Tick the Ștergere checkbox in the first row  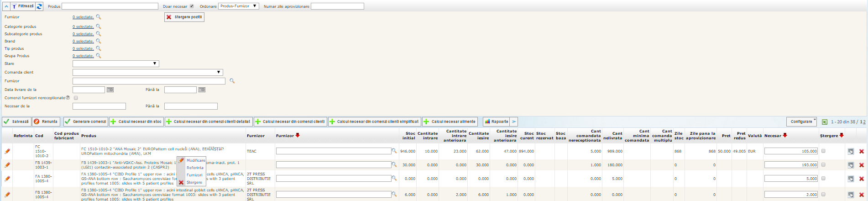[x=823, y=151]
